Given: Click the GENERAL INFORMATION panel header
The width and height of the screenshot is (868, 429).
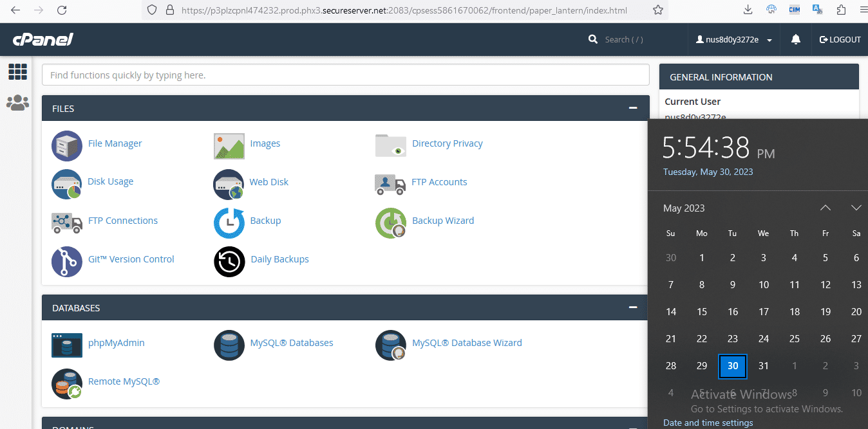Looking at the screenshot, I should point(759,77).
